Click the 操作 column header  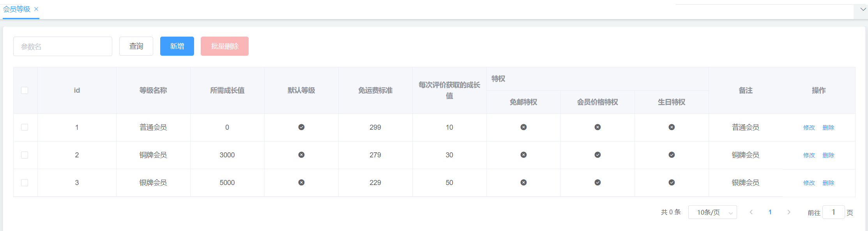click(x=819, y=90)
